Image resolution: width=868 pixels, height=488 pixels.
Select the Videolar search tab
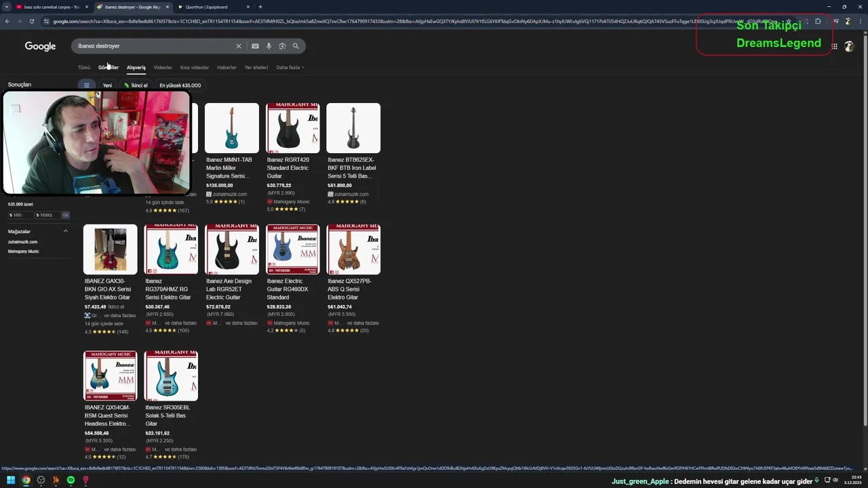point(163,67)
